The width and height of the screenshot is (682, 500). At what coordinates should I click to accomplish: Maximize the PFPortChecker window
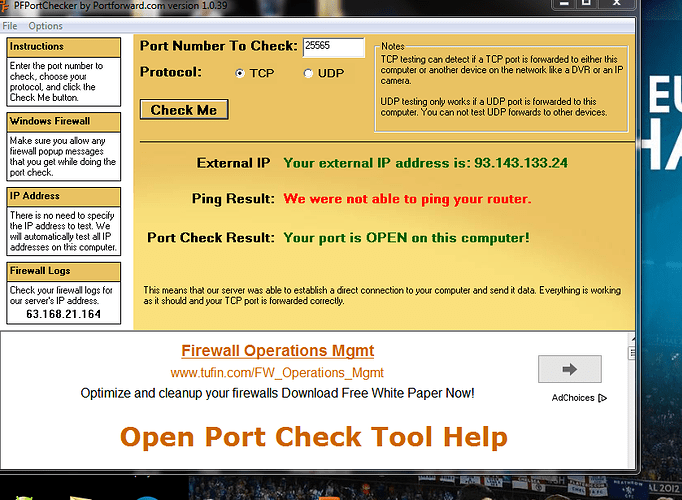(586, 3)
